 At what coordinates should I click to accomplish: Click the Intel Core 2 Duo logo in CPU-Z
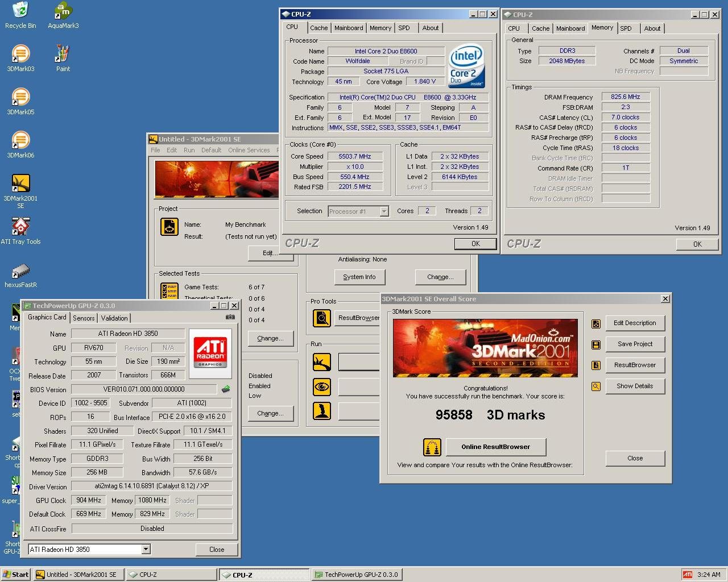click(x=466, y=66)
